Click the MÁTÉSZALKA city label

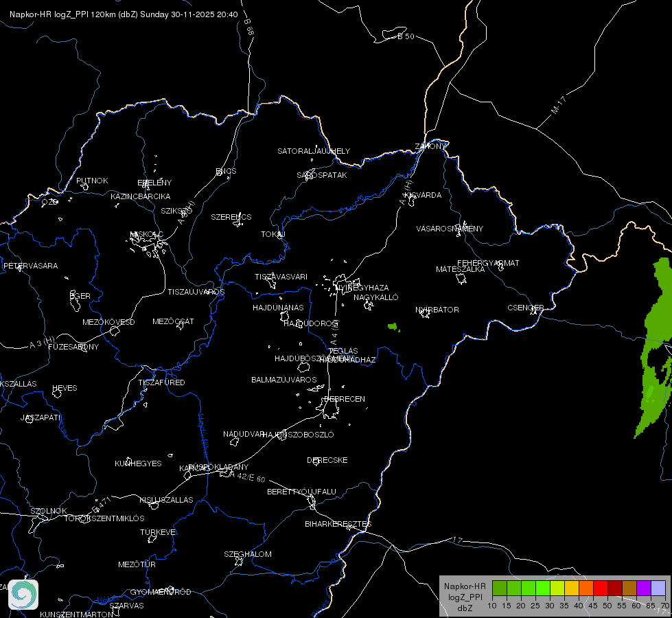tap(461, 269)
